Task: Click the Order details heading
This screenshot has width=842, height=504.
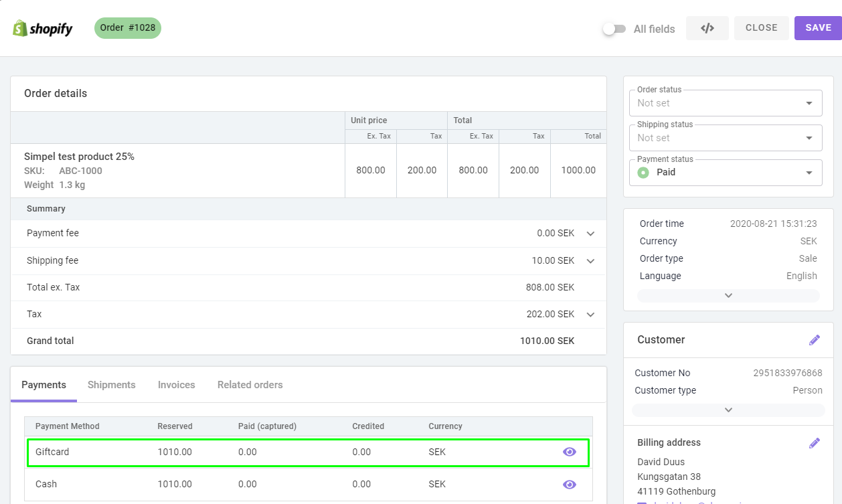Action: click(x=56, y=94)
